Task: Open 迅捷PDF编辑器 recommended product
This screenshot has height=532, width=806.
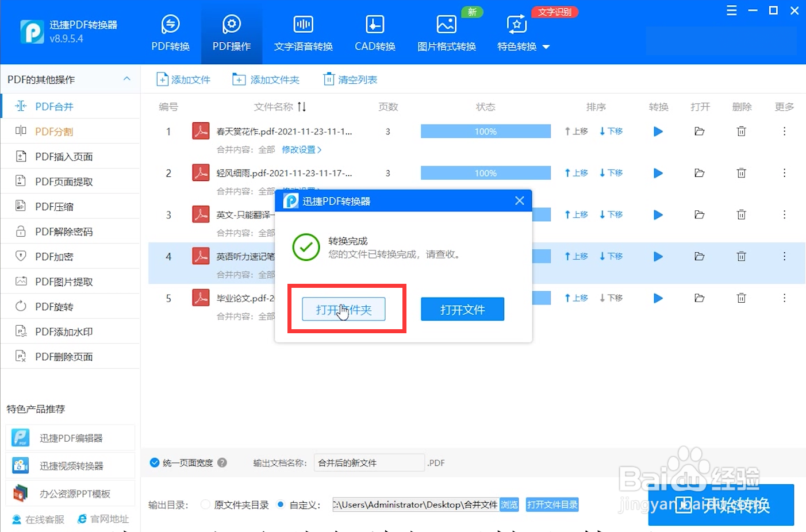Action: (x=70, y=438)
